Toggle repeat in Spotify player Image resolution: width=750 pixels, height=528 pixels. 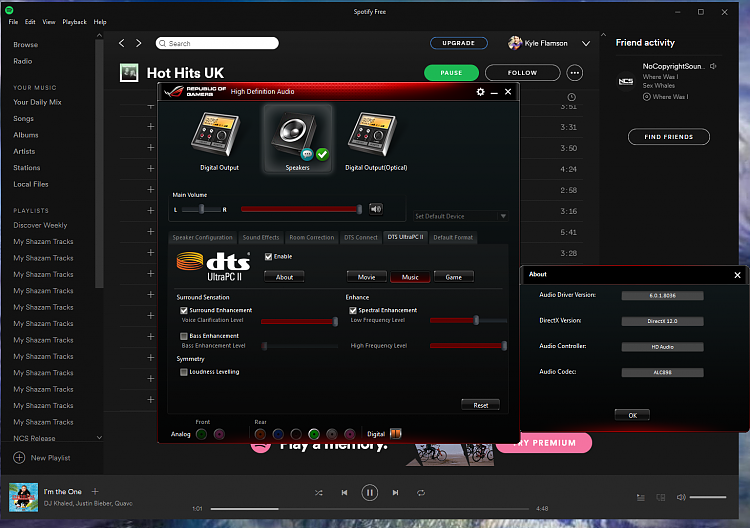coord(421,493)
